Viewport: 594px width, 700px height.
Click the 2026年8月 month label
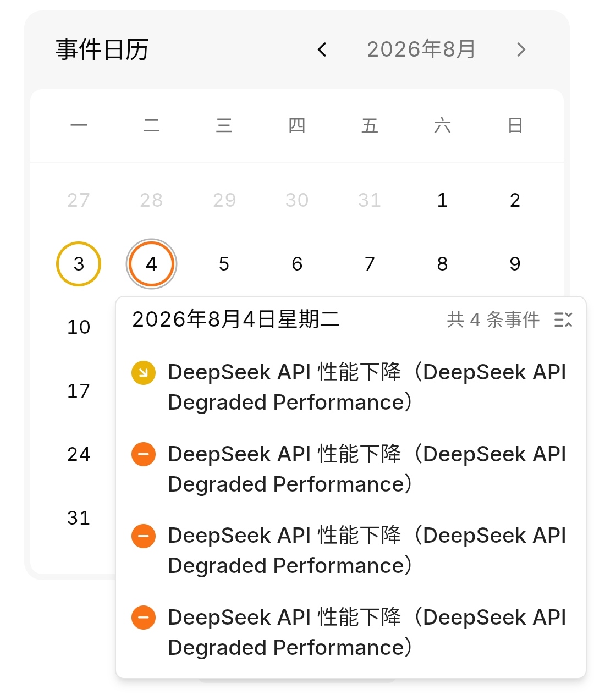[x=421, y=49]
